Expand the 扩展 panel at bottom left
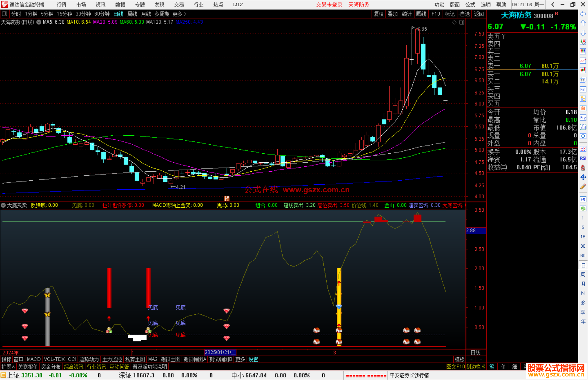 point(8,367)
